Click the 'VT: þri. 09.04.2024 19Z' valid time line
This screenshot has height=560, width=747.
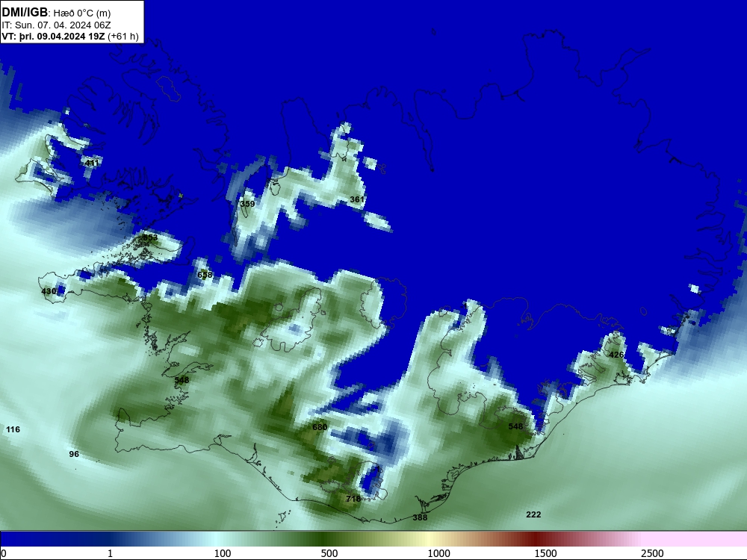70,37
